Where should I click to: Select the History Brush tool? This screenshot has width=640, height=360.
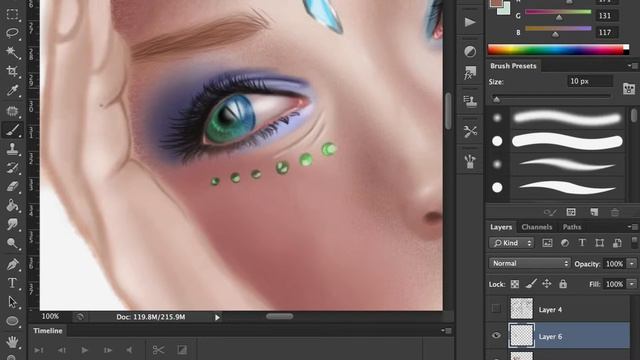coord(12,168)
